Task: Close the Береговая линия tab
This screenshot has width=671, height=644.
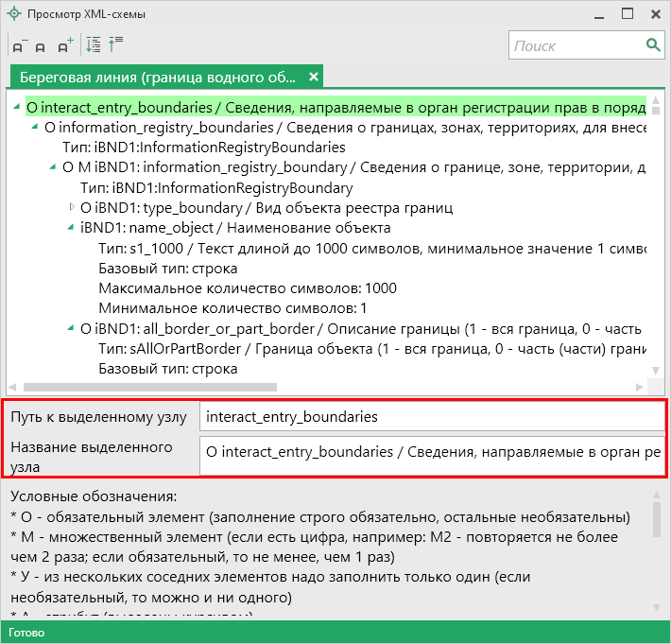Action: (x=314, y=77)
